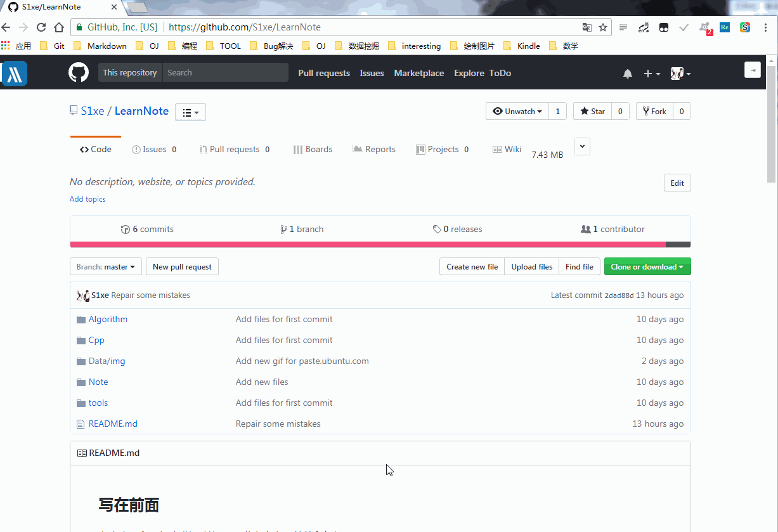Star the repository

tap(592, 111)
